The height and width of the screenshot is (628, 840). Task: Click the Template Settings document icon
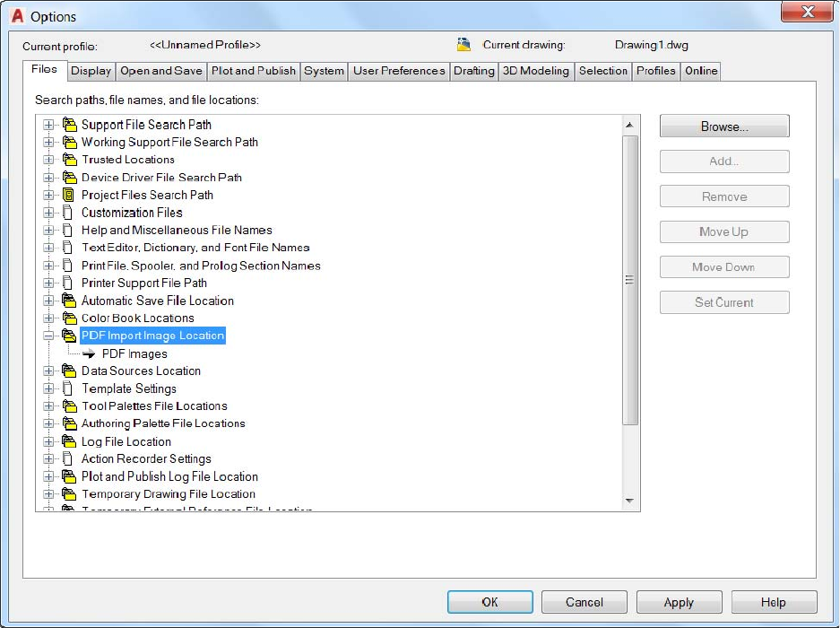point(67,388)
